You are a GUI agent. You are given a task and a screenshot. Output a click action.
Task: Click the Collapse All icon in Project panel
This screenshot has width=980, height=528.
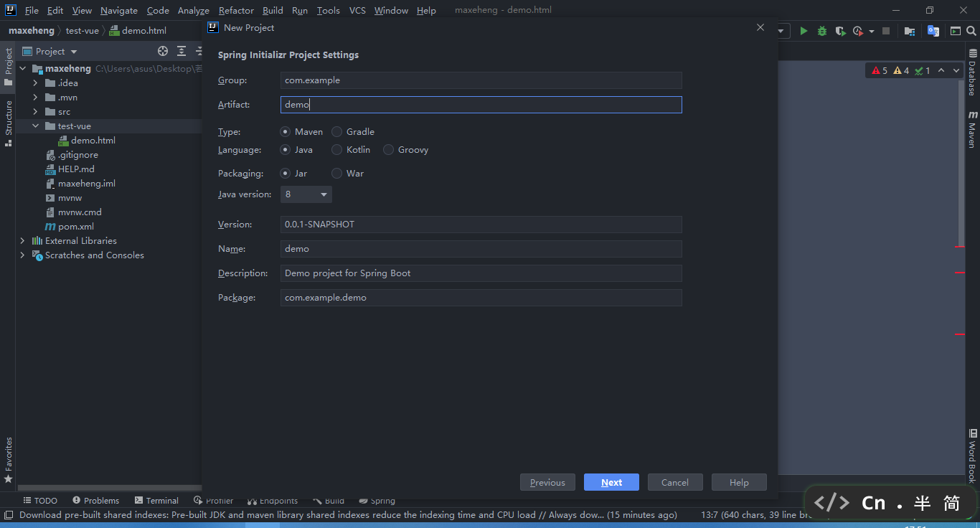pyautogui.click(x=199, y=51)
